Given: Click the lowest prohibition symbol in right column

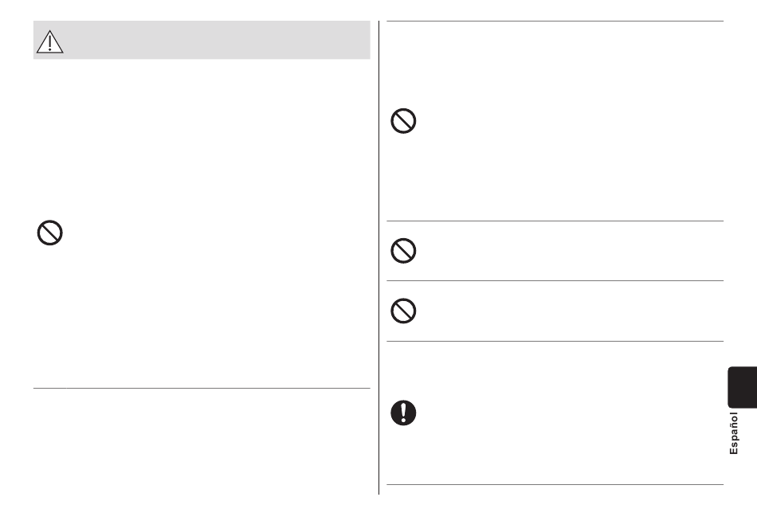Looking at the screenshot, I should pos(403,311).
